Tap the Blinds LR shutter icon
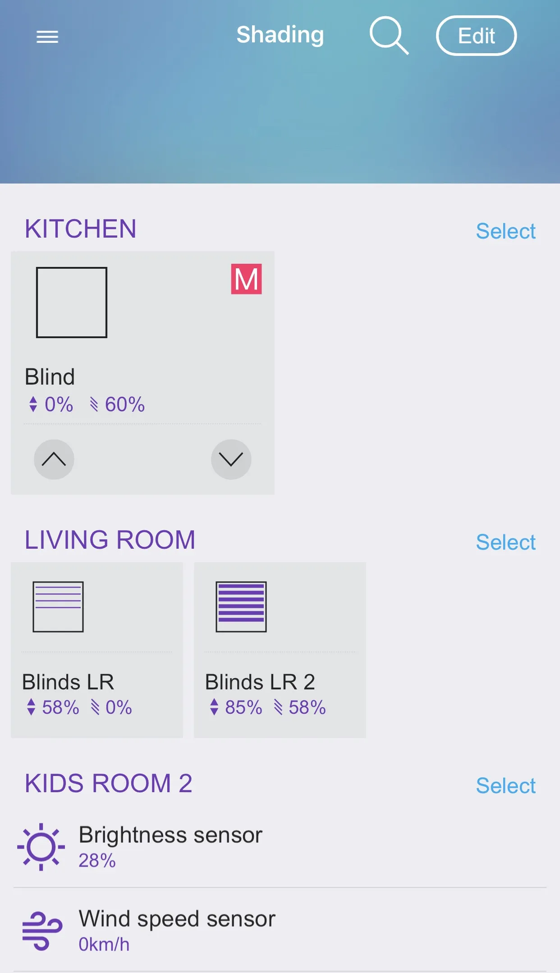Screen dimensions: 560x973 (58, 606)
